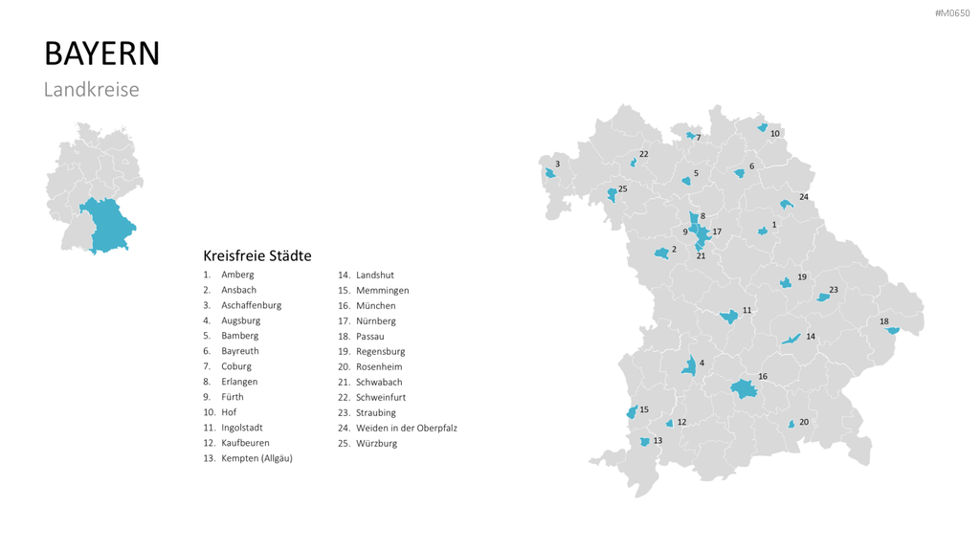980x551 pixels.
Task: Select the blue city shape labeled 15 on map
Action: click(632, 411)
